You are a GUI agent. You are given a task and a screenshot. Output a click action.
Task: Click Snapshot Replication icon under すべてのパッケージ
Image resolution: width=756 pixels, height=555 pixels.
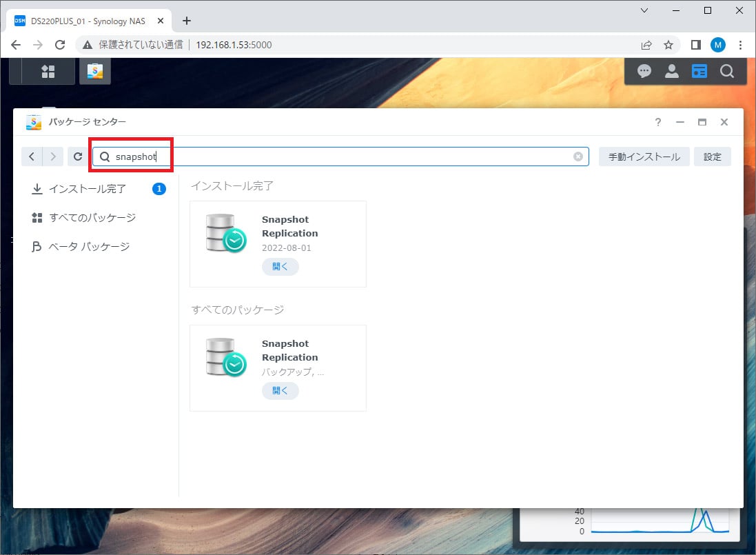click(225, 357)
